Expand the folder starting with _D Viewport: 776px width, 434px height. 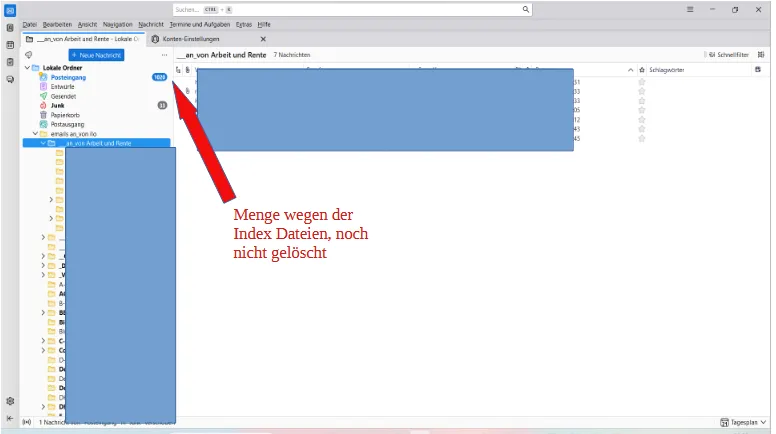point(43,266)
